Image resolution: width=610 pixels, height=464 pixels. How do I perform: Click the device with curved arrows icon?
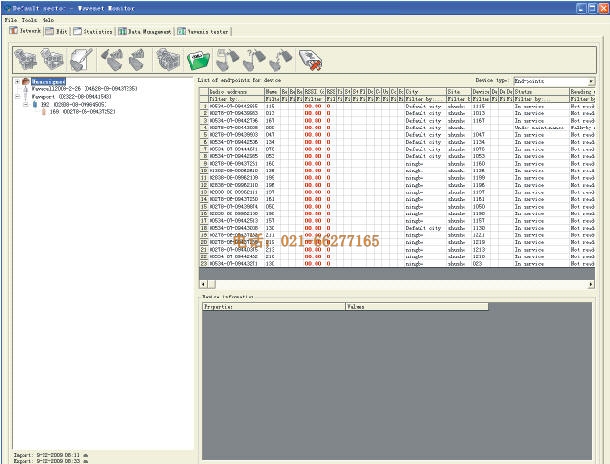coord(280,60)
